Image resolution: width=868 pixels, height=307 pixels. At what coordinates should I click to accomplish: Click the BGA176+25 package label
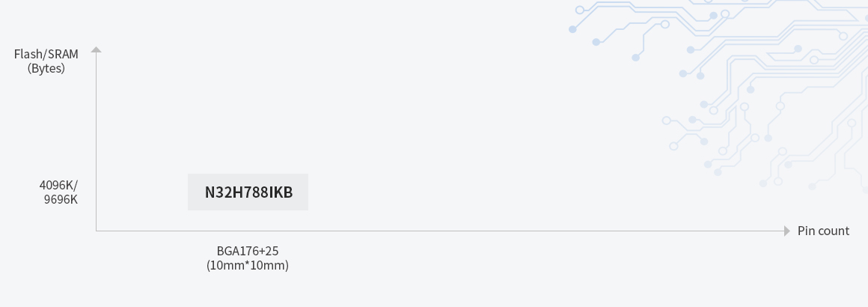[x=248, y=251]
